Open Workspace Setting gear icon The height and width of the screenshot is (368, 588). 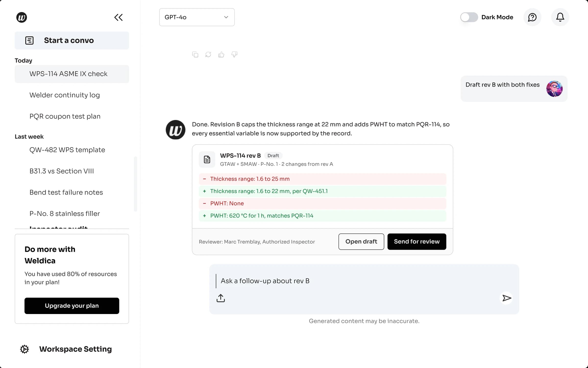pyautogui.click(x=24, y=349)
